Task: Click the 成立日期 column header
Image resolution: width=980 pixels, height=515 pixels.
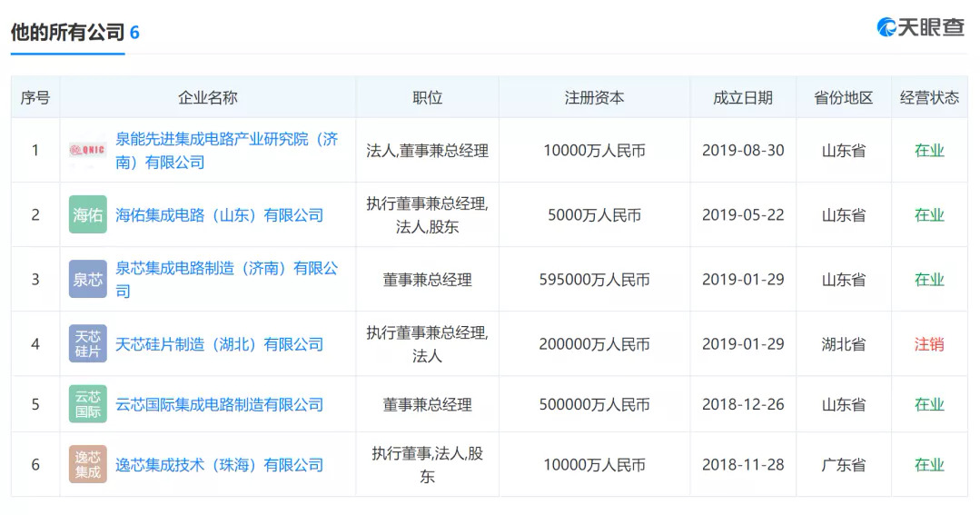Action: (x=742, y=97)
